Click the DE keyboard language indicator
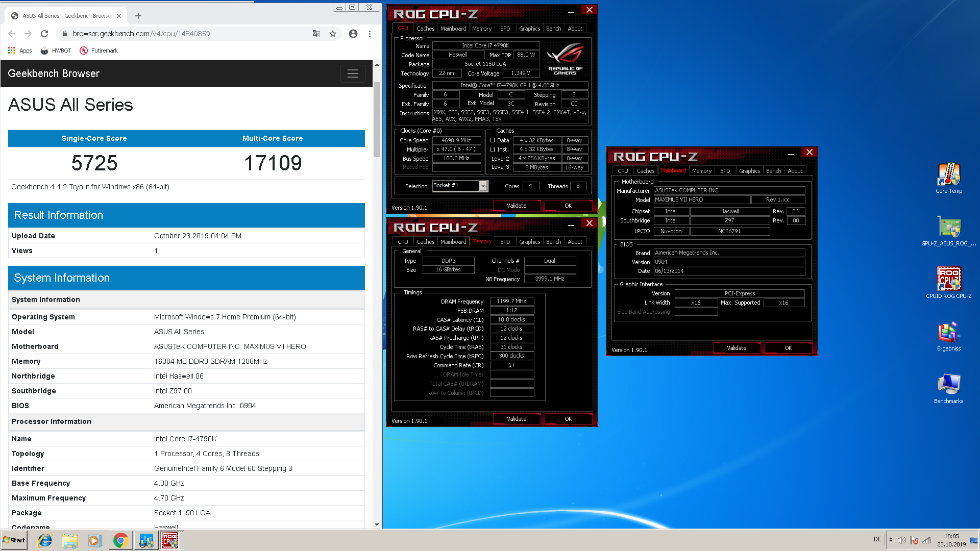The width and height of the screenshot is (980, 551). point(877,539)
